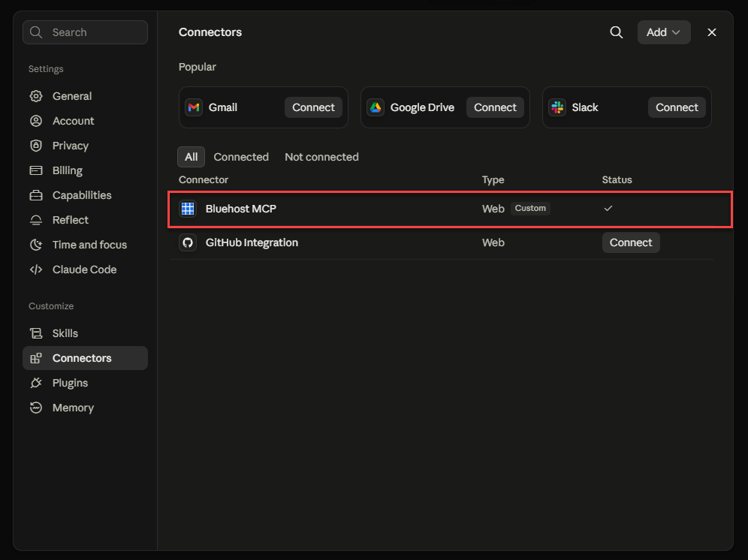Screen dimensions: 748x560
Task: Open the Plugins page
Action: [85, 383]
